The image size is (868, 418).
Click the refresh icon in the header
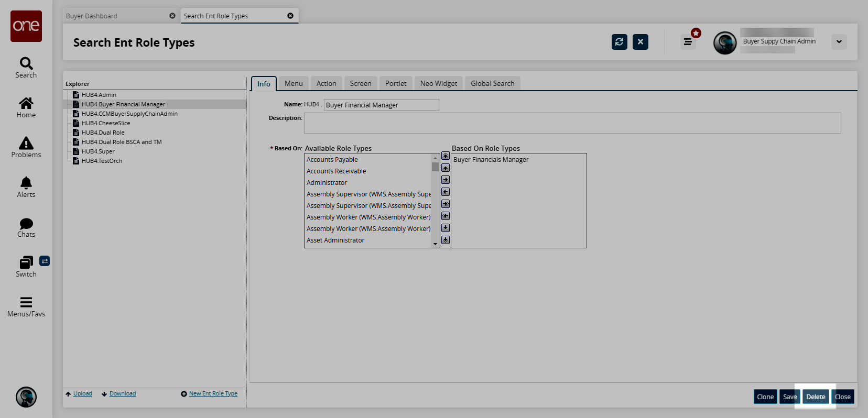point(619,42)
